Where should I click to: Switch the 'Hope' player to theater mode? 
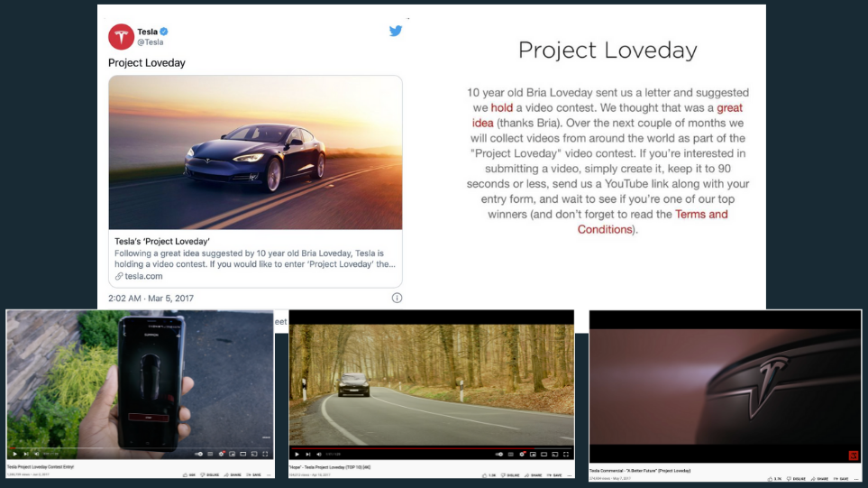pyautogui.click(x=544, y=455)
